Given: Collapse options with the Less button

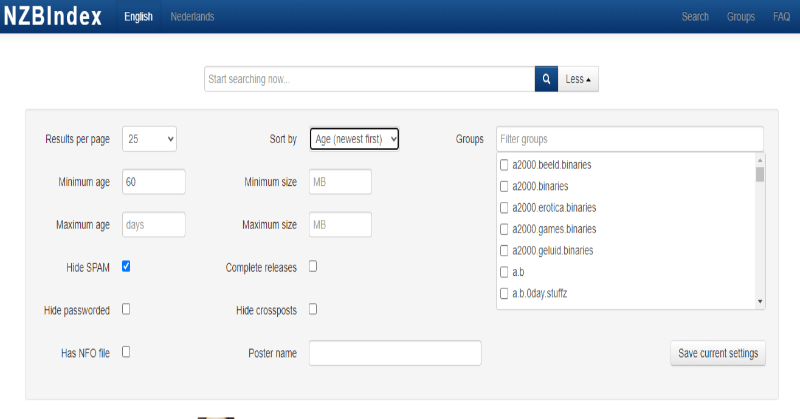Looking at the screenshot, I should [578, 79].
